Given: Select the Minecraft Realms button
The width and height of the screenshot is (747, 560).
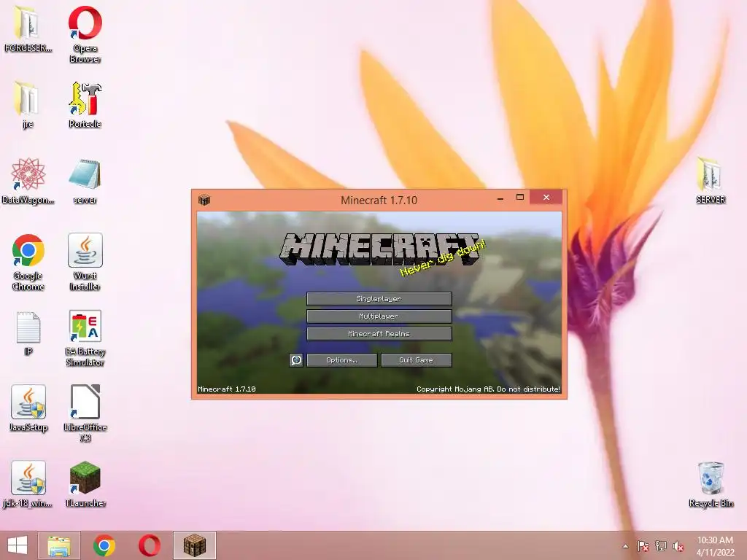Looking at the screenshot, I should (379, 334).
